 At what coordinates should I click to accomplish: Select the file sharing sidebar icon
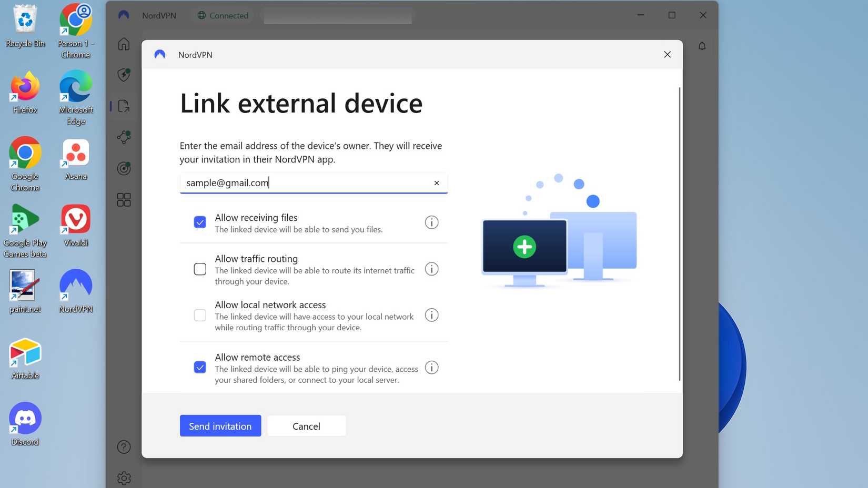click(123, 106)
